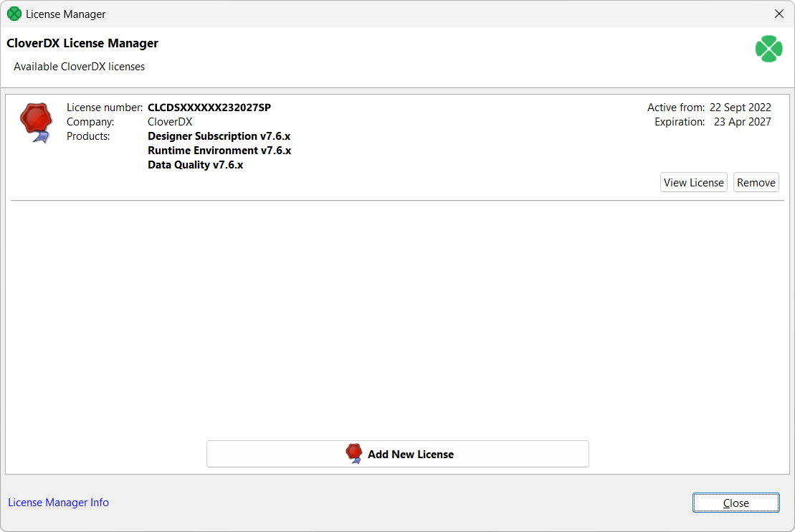Click the Available CloverDX licenses subtitle
This screenshot has height=532, width=795.
coord(79,67)
